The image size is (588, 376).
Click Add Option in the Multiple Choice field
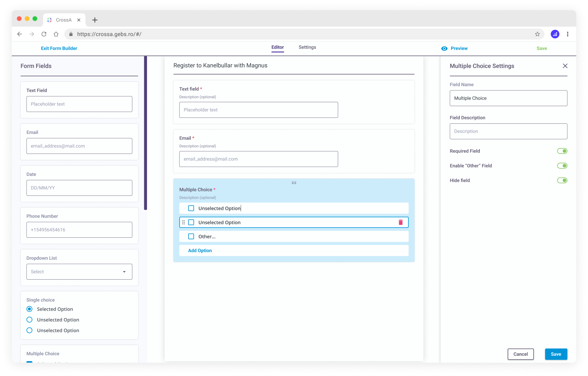(x=200, y=250)
